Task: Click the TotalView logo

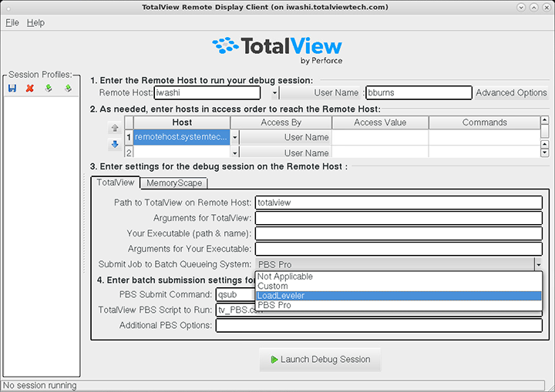Action: (x=277, y=49)
